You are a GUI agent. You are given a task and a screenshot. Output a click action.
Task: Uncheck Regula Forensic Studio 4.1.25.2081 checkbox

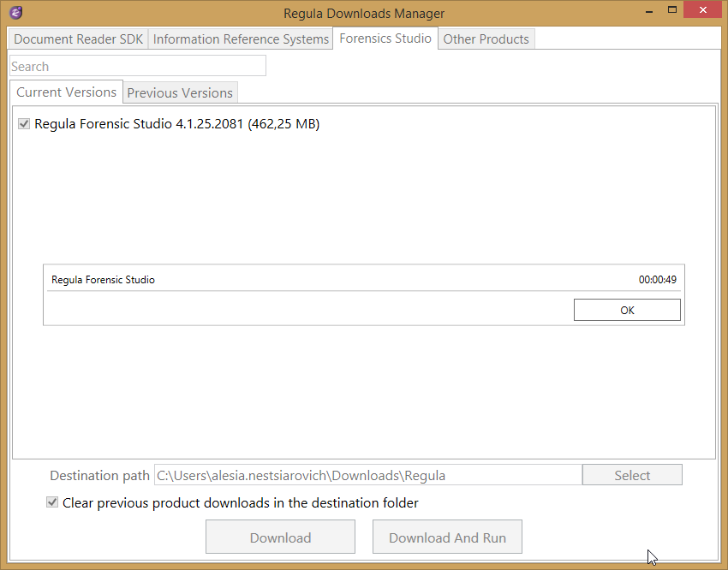[24, 124]
